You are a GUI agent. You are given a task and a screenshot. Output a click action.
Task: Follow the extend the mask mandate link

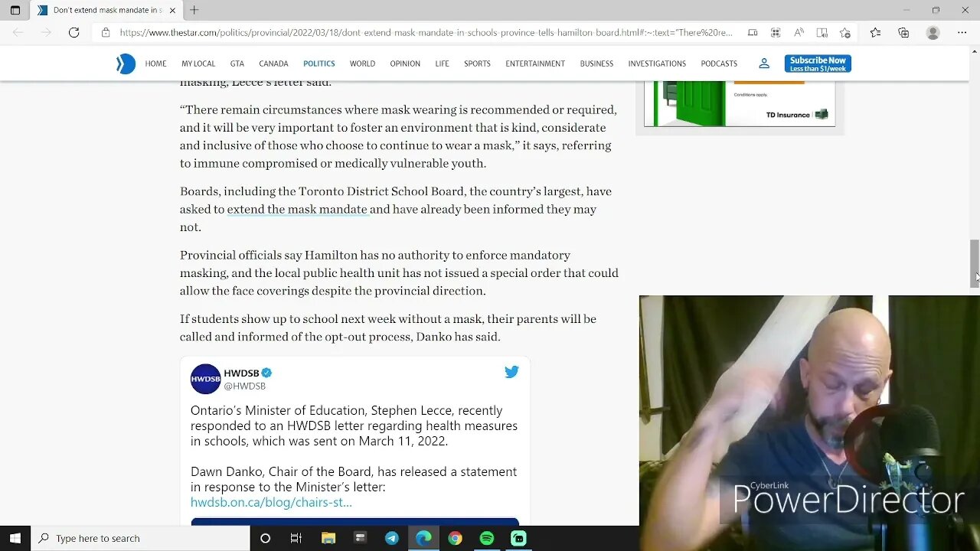297,209
